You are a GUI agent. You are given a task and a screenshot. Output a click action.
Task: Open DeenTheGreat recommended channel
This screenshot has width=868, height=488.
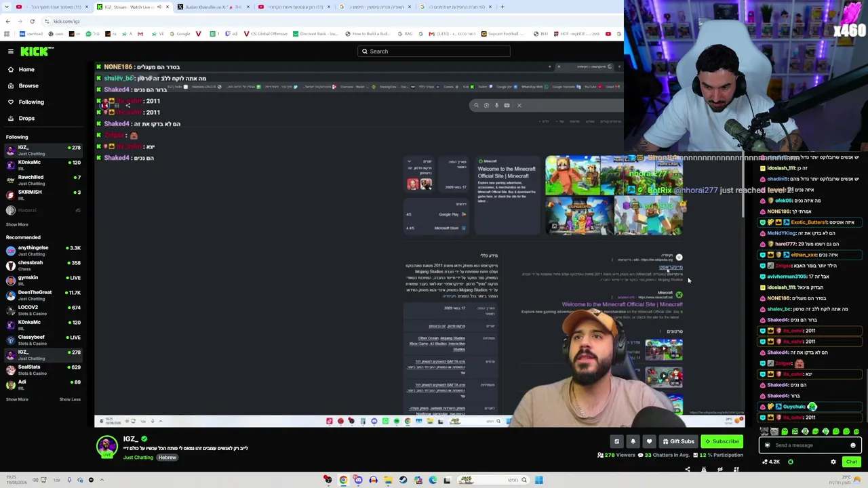43,296
